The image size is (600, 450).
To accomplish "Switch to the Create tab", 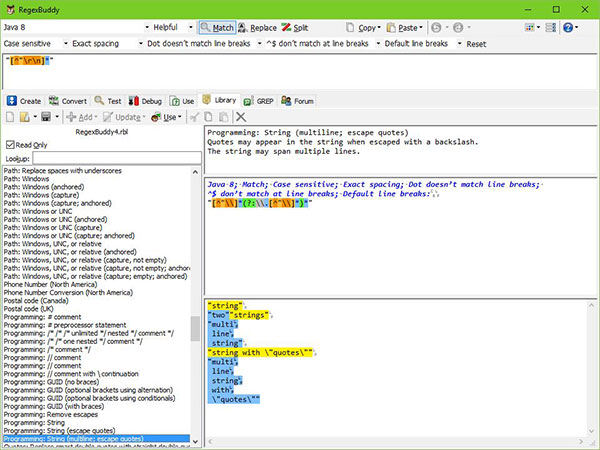I will coord(24,101).
